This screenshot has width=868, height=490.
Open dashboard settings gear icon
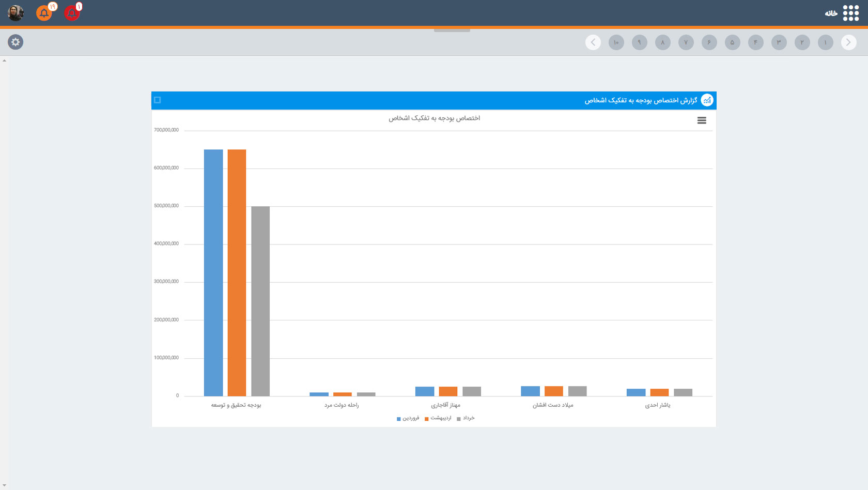click(x=16, y=42)
